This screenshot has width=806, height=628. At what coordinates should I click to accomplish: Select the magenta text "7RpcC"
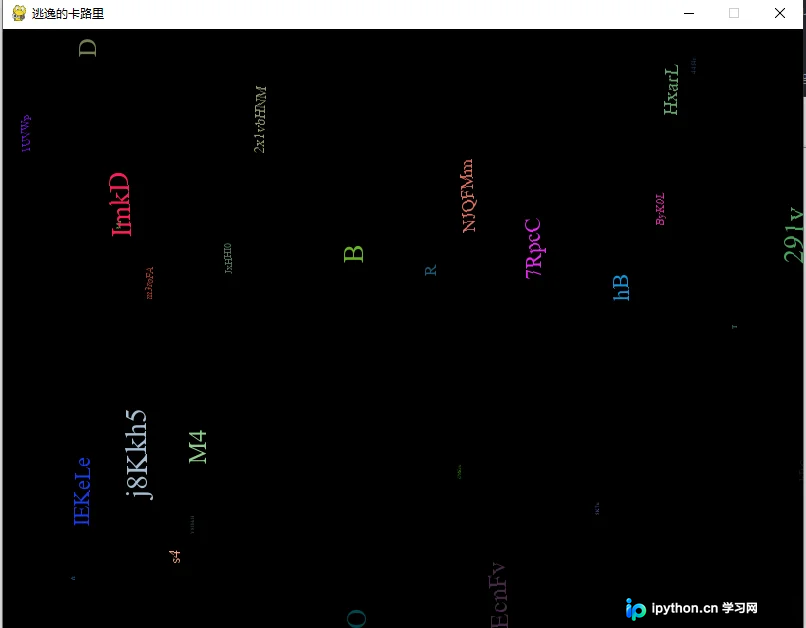point(533,248)
